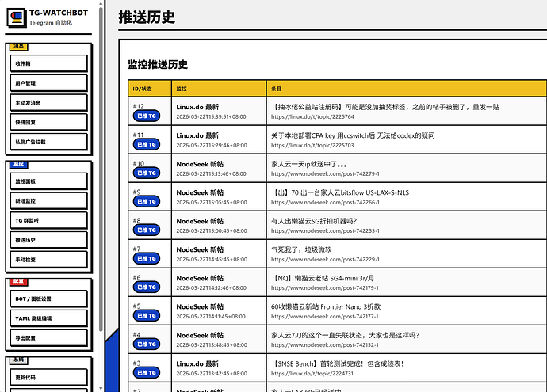This screenshot has width=547, height=392.
Task: Go to 主动发消息
Action: tap(48, 103)
